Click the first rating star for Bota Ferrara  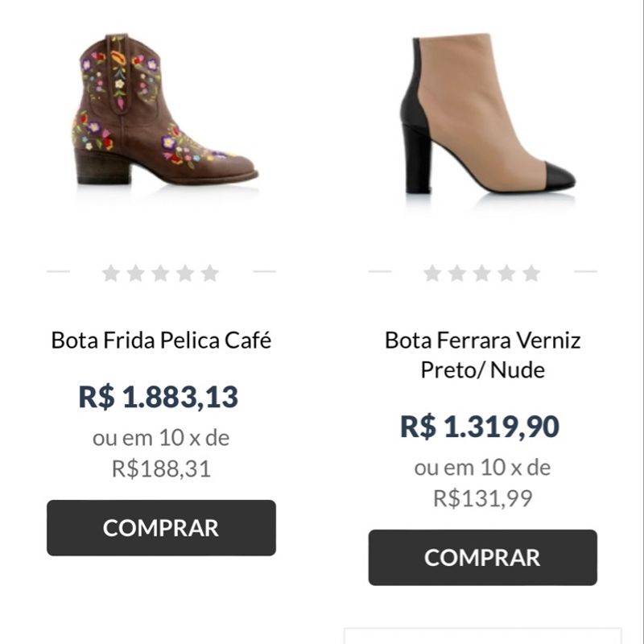pos(432,273)
